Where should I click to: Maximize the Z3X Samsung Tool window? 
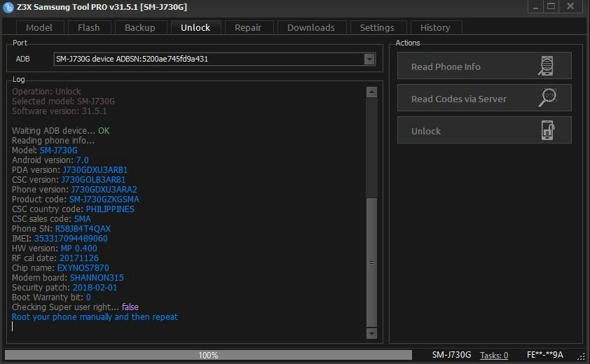[x=551, y=6]
